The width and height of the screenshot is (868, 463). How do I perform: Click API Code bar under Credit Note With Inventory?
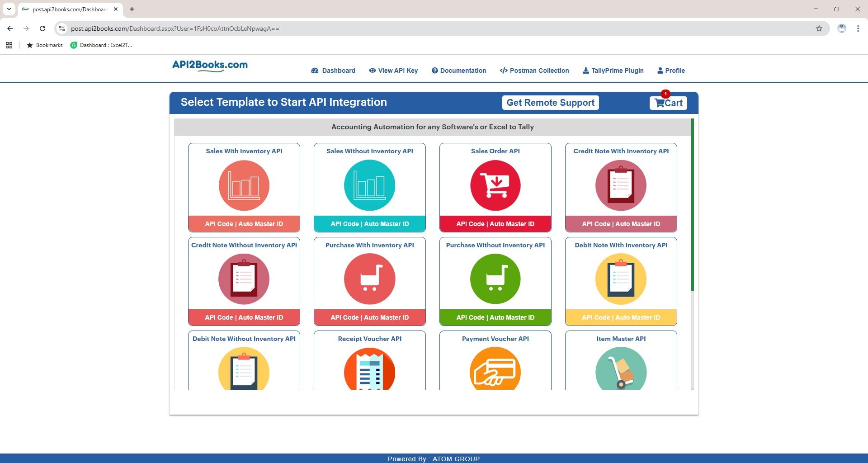tap(621, 224)
